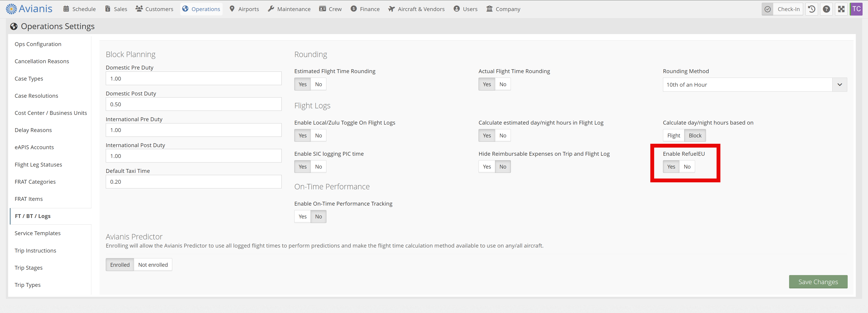
Task: Select Cancellation Reasons in sidebar
Action: tap(42, 61)
